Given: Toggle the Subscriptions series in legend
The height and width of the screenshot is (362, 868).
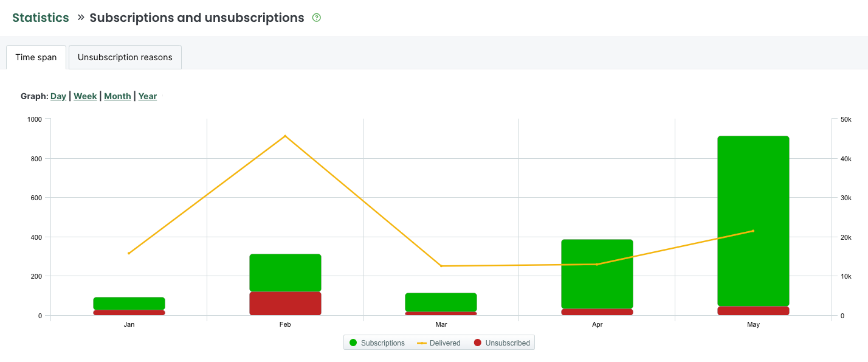Looking at the screenshot, I should tap(382, 343).
